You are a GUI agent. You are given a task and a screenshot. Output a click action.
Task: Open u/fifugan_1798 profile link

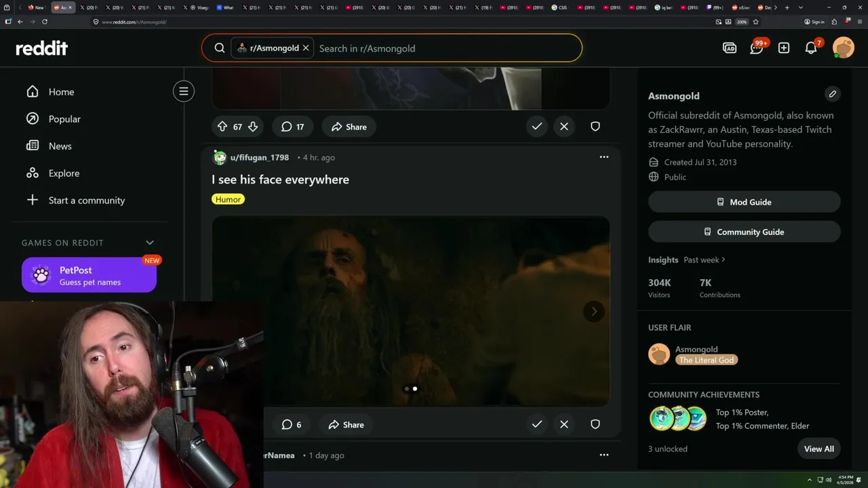click(x=260, y=157)
